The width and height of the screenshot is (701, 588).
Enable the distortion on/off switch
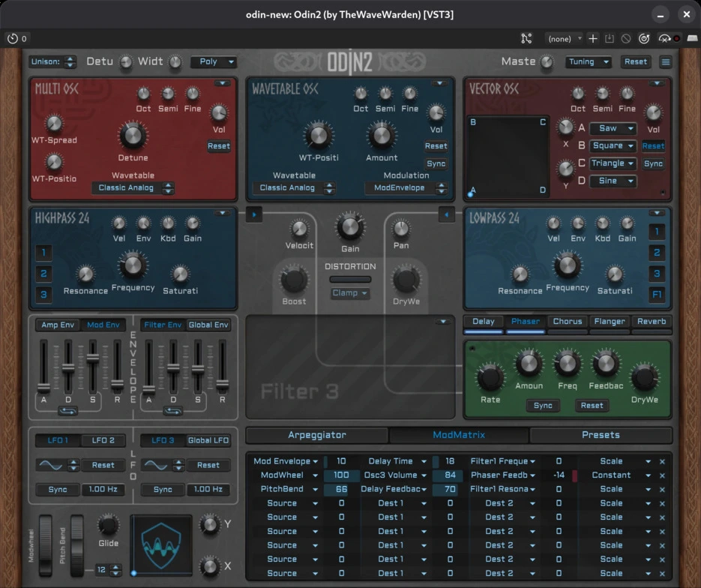tap(350, 280)
